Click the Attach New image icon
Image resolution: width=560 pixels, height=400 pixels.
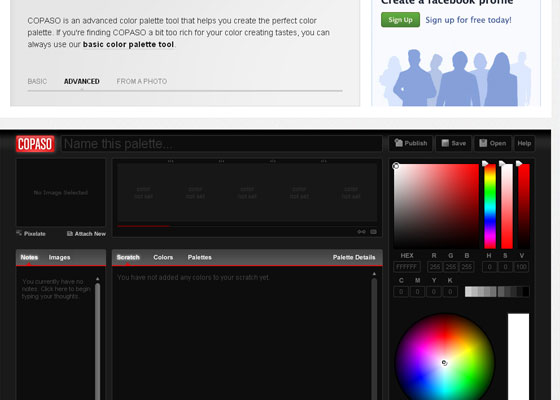coord(70,234)
